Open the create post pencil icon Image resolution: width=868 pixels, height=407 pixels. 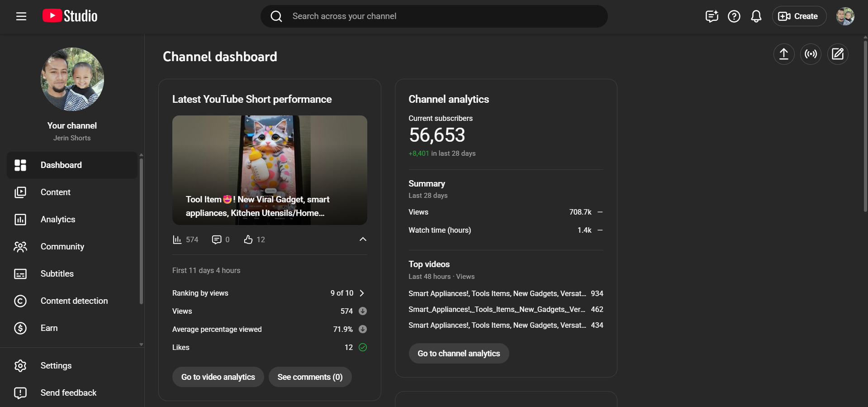(x=837, y=54)
